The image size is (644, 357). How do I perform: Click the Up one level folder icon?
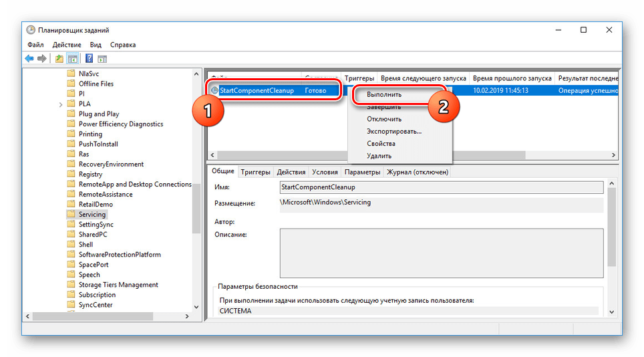(59, 59)
